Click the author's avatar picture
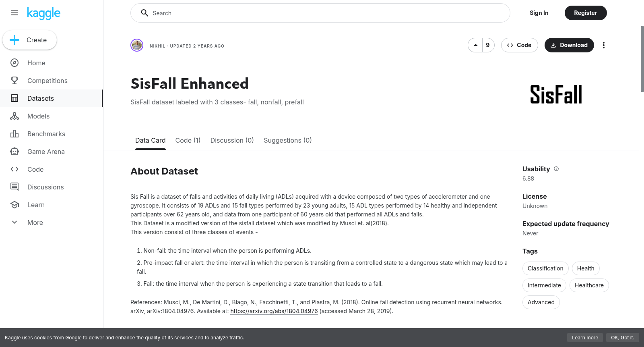Screen dimensions: 644x347 point(137,45)
